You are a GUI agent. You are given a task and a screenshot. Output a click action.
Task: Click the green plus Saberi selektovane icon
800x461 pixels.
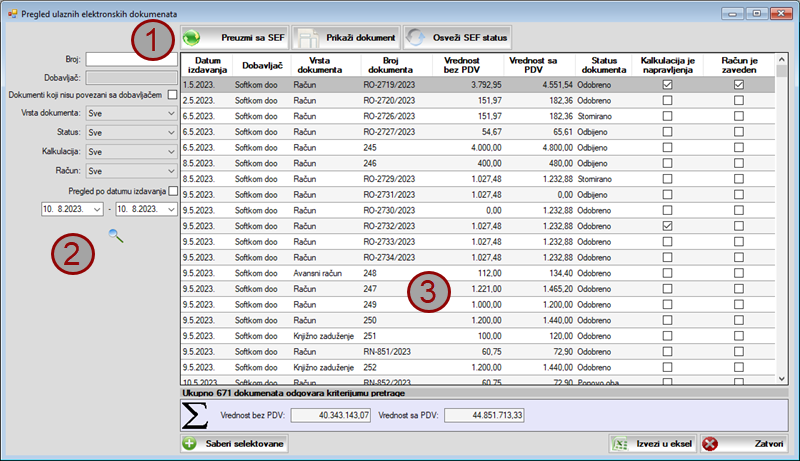click(x=190, y=444)
